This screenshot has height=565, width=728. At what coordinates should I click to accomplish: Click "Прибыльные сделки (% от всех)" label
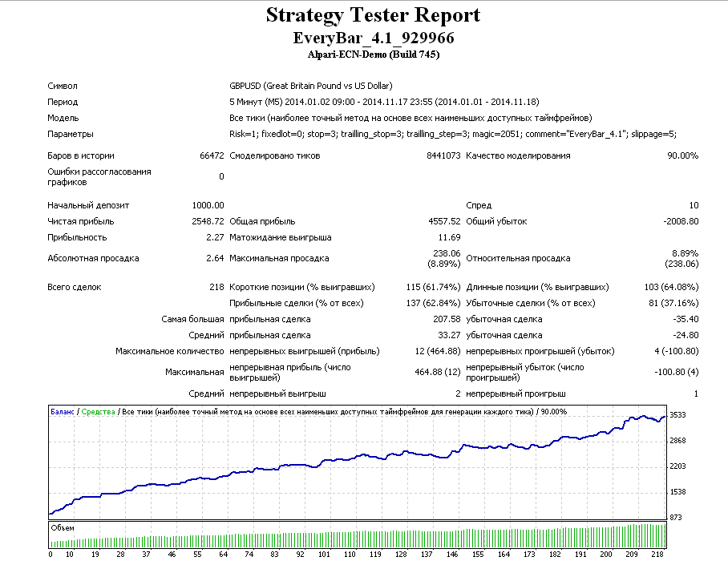pos(296,303)
